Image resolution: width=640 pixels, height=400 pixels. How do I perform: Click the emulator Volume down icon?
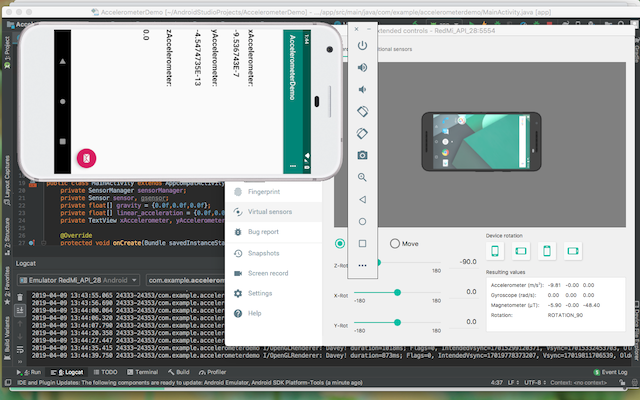click(x=362, y=89)
